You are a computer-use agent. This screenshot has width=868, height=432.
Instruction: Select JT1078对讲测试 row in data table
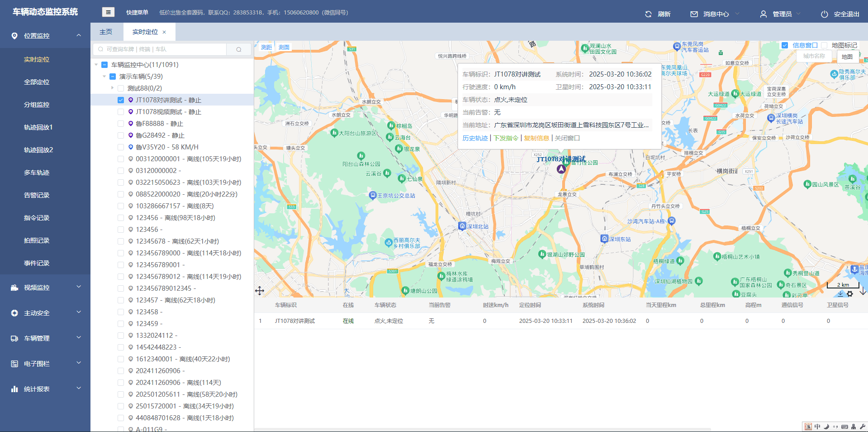(561, 321)
